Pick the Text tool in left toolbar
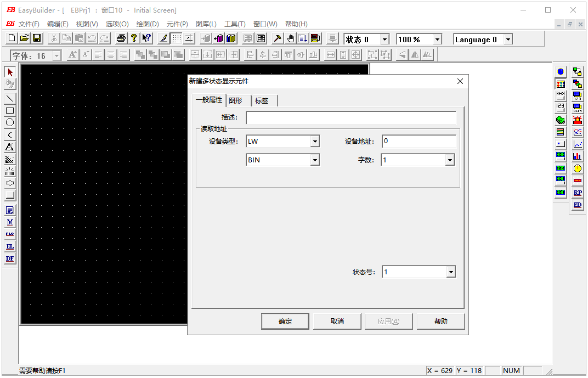 (x=10, y=147)
